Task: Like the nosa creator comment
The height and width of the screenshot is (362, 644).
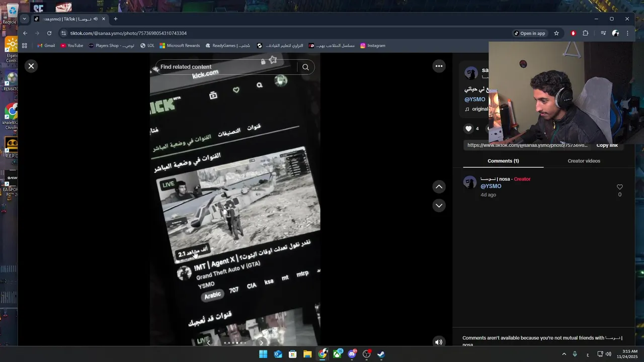Action: tap(619, 187)
